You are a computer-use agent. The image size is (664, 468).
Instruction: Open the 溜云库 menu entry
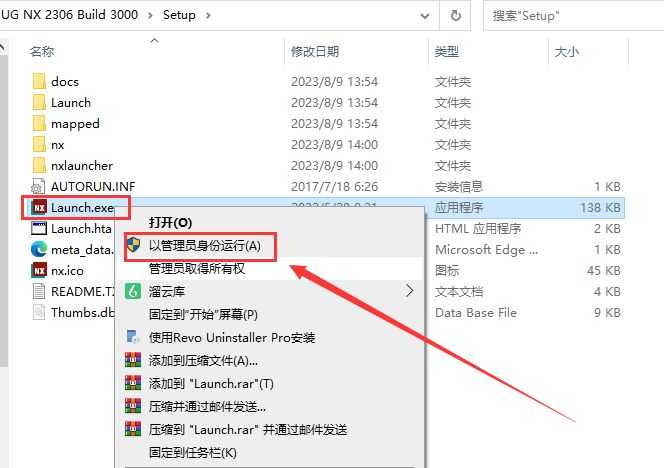pyautogui.click(x=269, y=291)
